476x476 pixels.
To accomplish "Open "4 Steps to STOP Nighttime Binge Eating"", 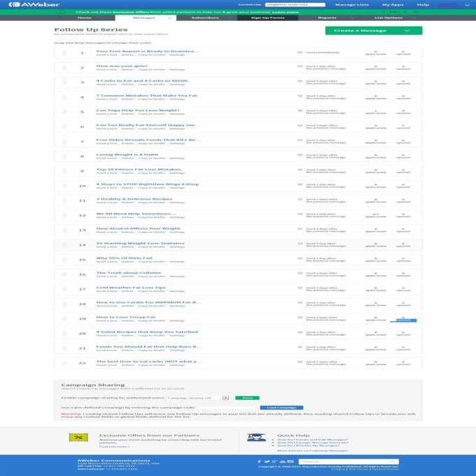I will coord(147,184).
